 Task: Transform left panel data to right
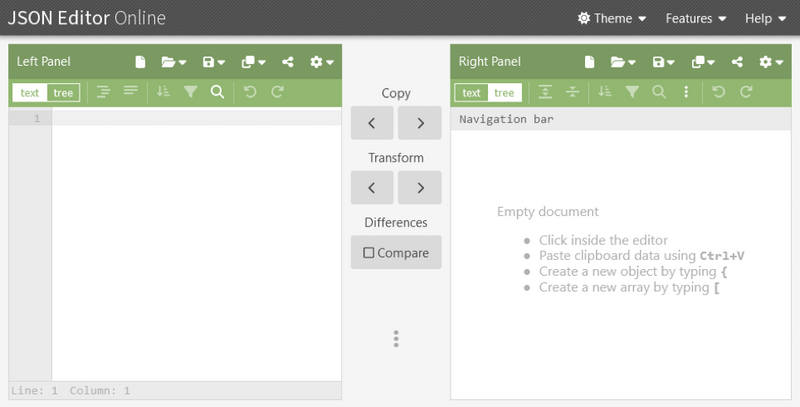click(420, 188)
